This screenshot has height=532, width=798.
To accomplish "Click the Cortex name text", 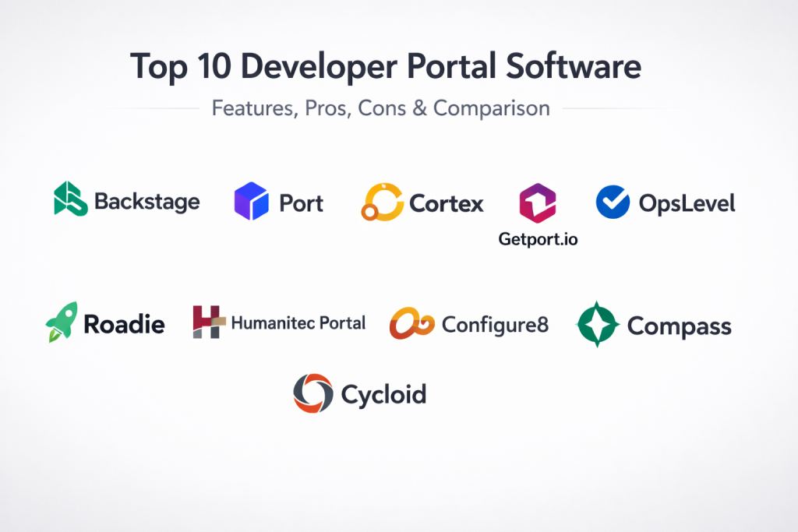I will point(447,203).
